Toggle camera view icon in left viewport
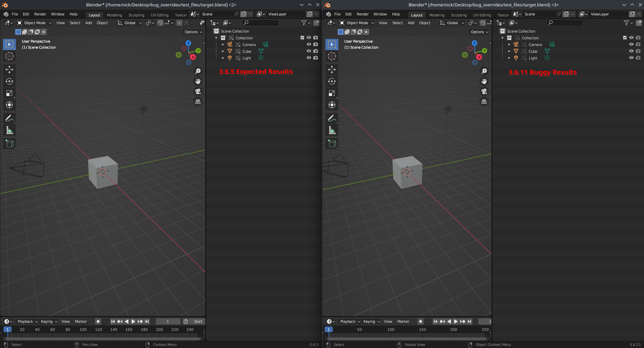 [x=198, y=91]
